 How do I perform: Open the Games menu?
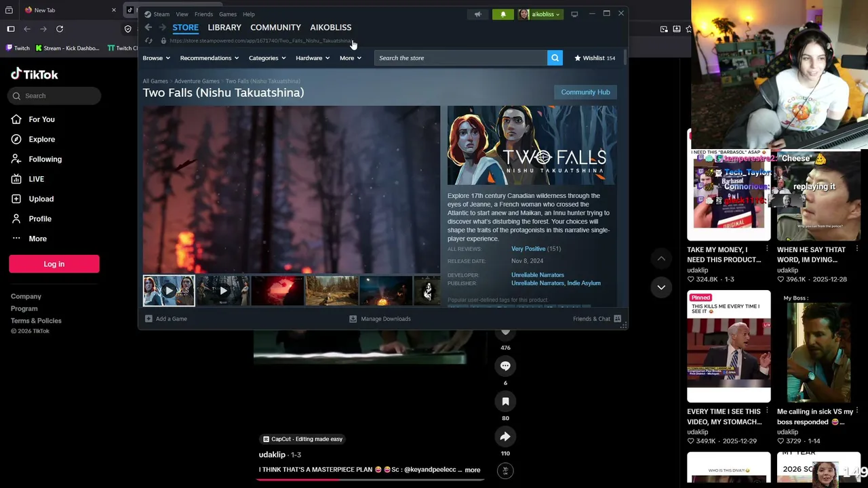(227, 14)
